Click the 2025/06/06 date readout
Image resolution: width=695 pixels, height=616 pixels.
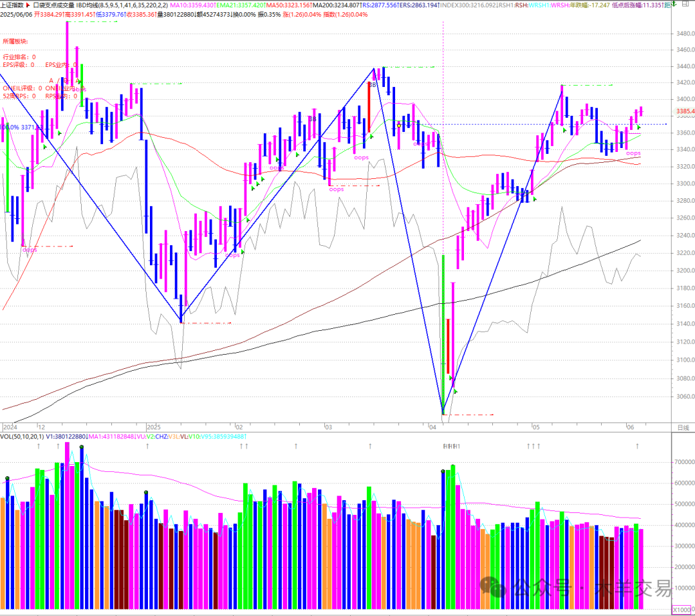click(x=16, y=15)
